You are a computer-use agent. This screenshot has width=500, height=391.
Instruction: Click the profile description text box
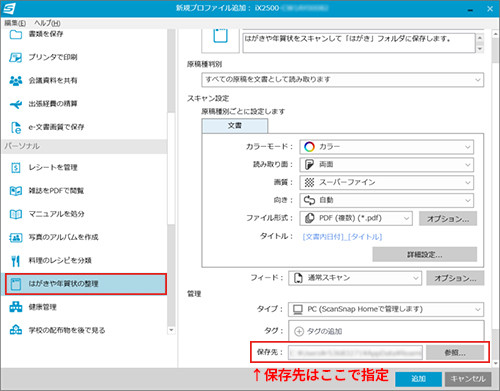click(359, 42)
